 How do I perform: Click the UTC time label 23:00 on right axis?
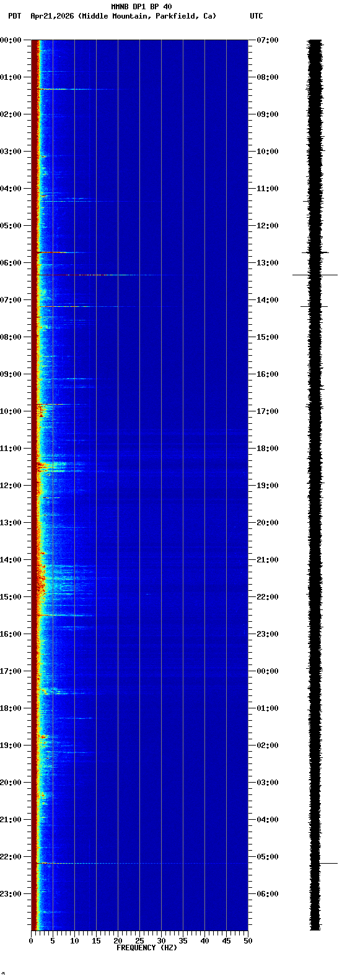(268, 634)
